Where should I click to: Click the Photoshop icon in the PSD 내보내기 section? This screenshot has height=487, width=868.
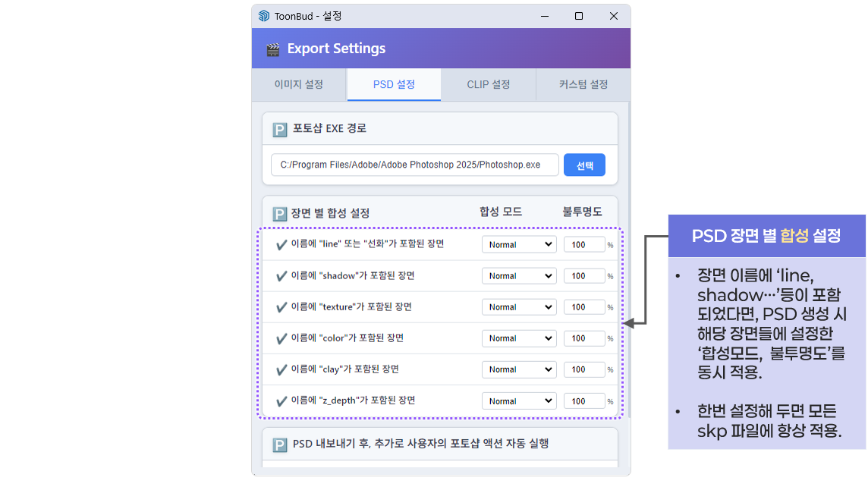point(279,444)
